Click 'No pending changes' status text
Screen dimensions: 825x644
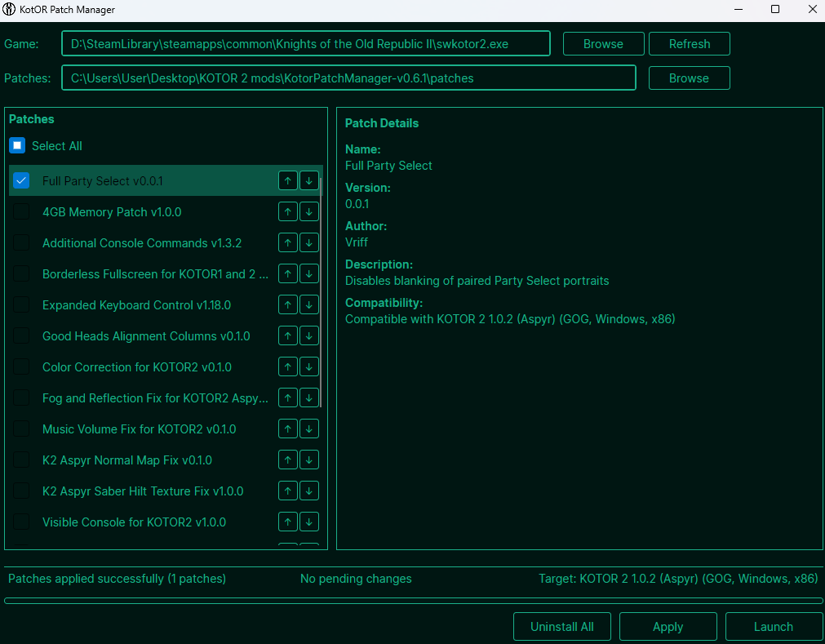coord(356,578)
